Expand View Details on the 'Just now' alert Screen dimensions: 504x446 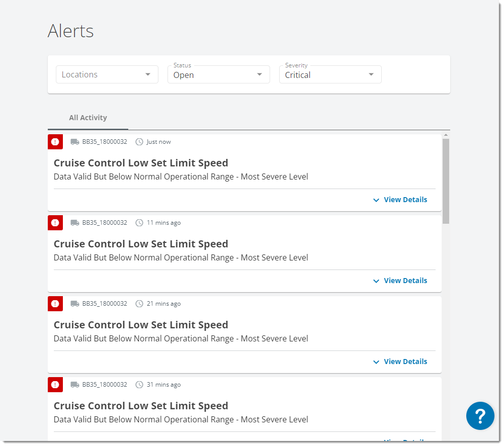[x=400, y=200]
